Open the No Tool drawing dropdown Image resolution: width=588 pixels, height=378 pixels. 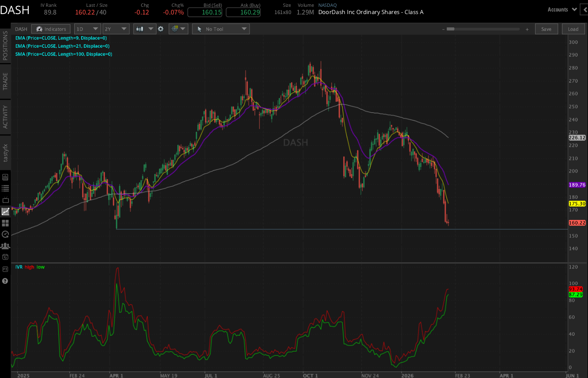point(221,29)
